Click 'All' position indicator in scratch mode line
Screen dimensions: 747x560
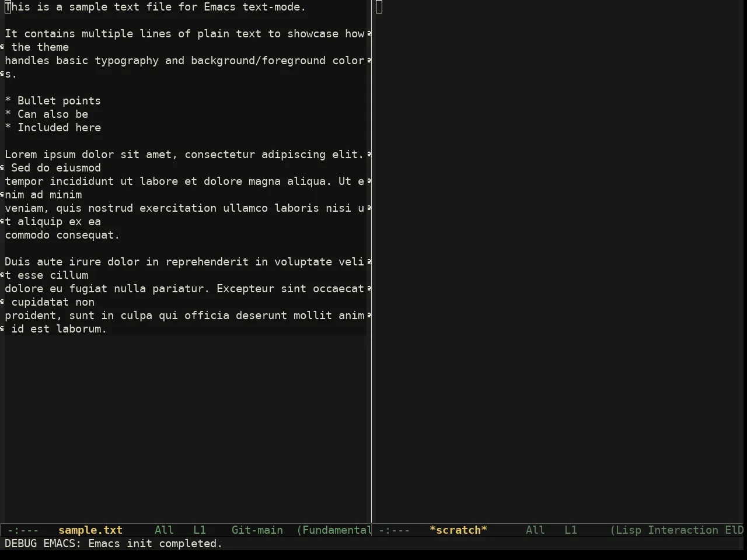coord(535,530)
